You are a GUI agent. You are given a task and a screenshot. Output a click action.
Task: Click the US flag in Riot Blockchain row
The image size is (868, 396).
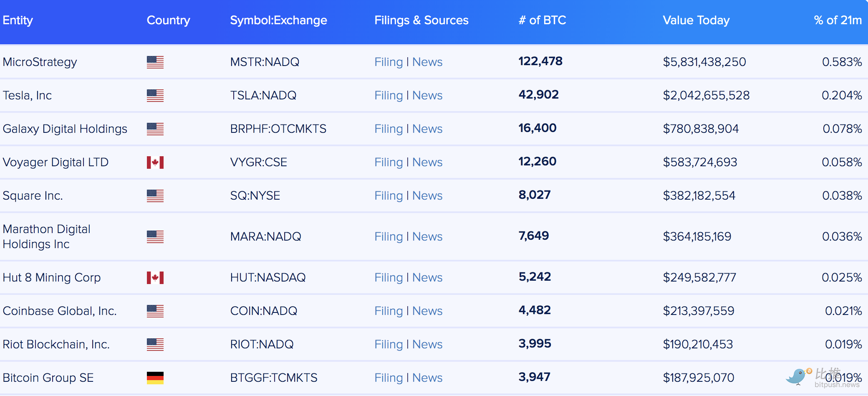155,344
